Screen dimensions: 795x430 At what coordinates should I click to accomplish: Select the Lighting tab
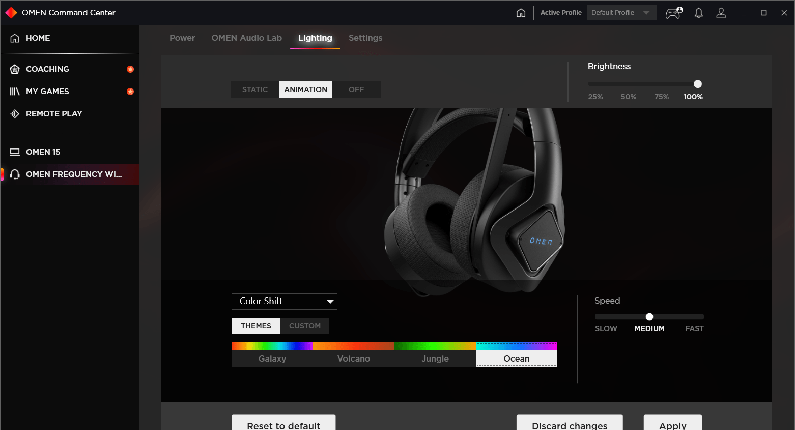(315, 38)
